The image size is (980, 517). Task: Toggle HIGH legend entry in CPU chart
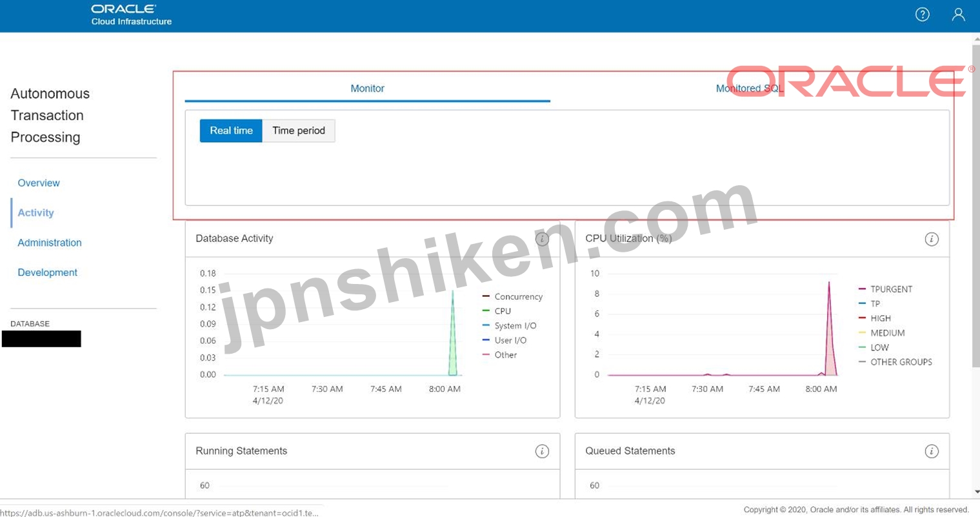[875, 318]
